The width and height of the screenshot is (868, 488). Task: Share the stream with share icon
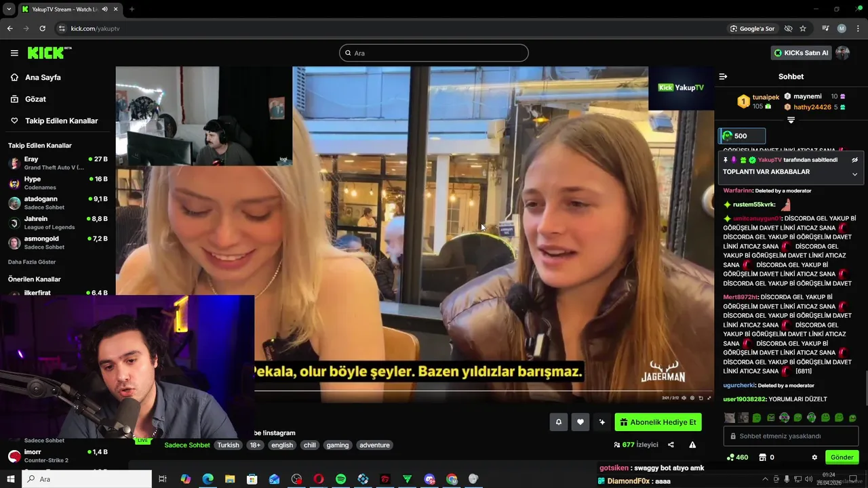671,445
